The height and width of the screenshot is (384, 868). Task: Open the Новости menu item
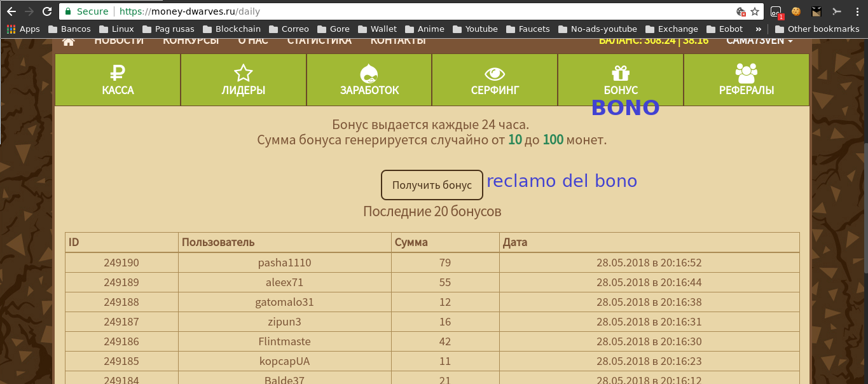click(x=119, y=41)
